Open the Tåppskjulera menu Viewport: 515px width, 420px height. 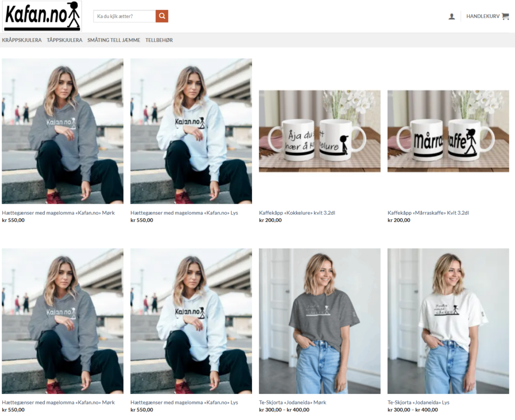coord(65,40)
